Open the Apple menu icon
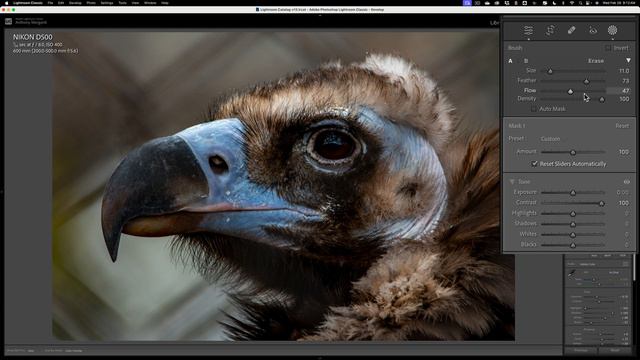640x360 pixels. 6,3
